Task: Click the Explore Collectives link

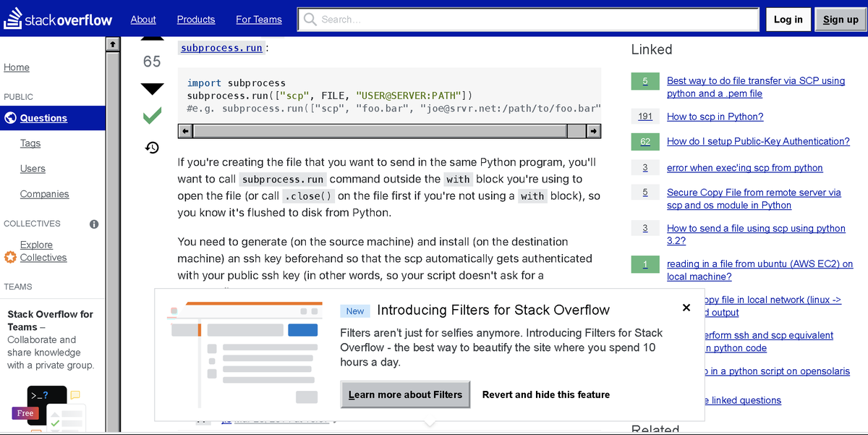Action: (43, 251)
